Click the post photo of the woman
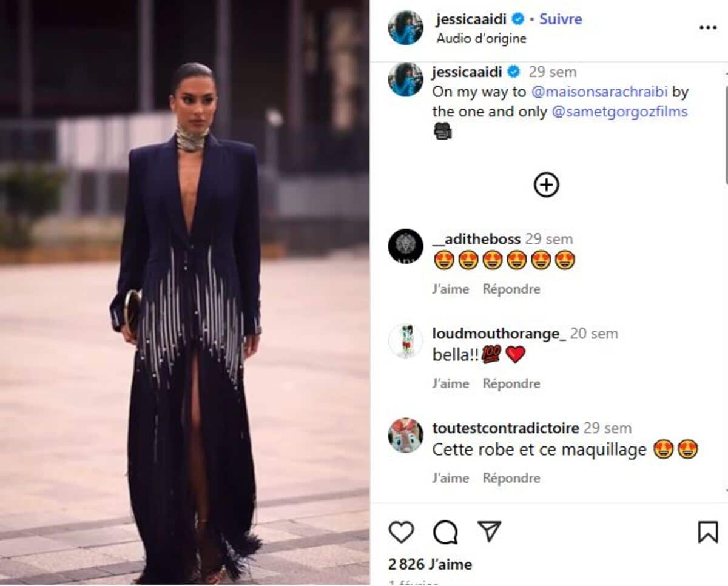This screenshot has width=728, height=586. (184, 293)
